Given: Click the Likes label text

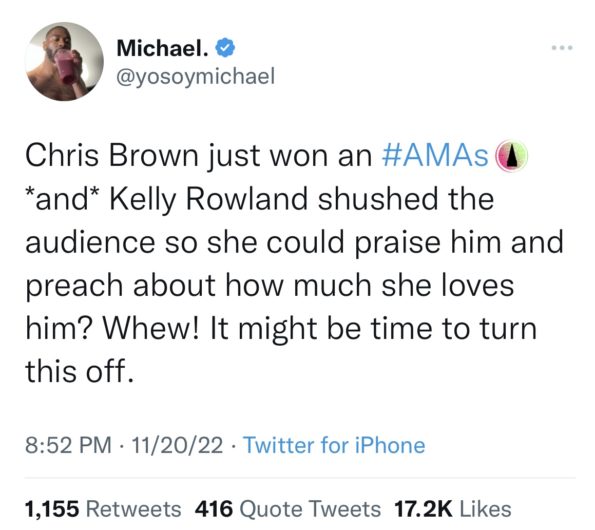Looking at the screenshot, I should coord(486,509).
